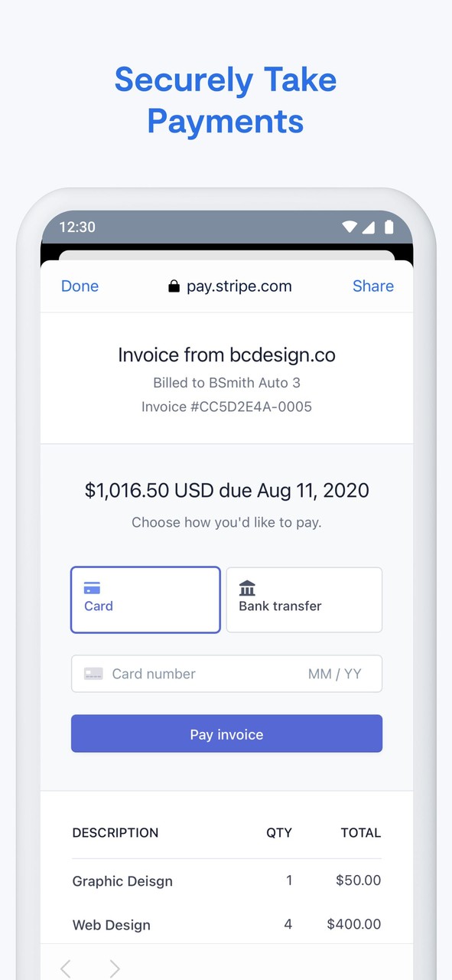Click the time 12:30 in the status bar

click(x=79, y=227)
